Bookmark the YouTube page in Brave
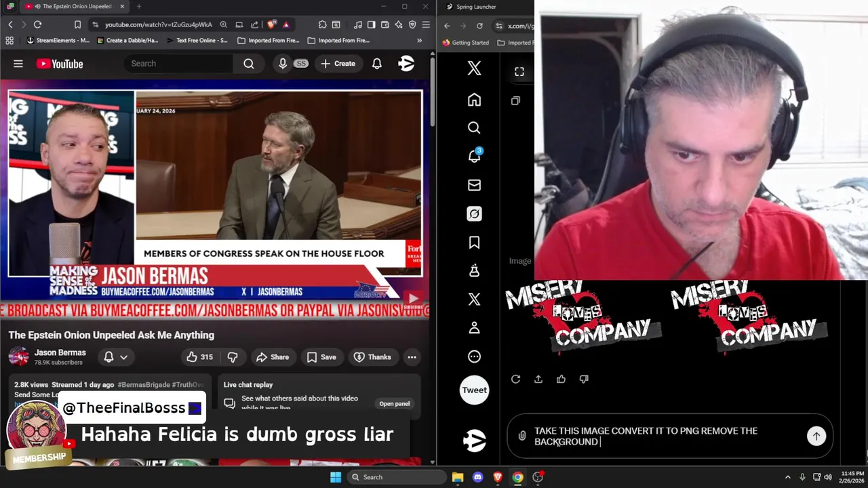The height and width of the screenshot is (488, 868). [77, 25]
